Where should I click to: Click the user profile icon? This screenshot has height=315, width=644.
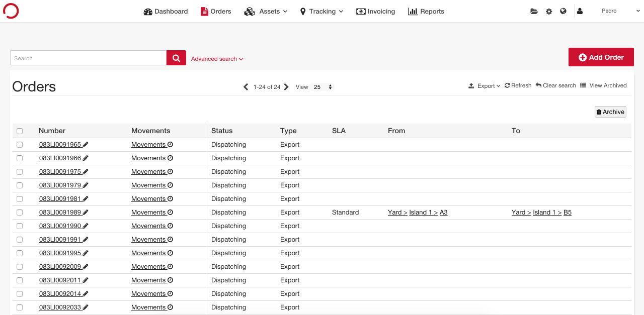pyautogui.click(x=580, y=11)
